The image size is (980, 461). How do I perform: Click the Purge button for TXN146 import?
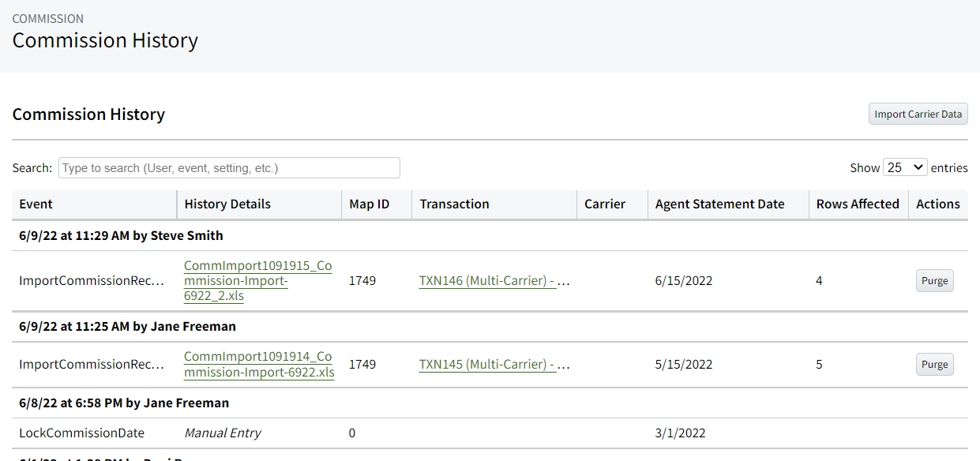934,280
